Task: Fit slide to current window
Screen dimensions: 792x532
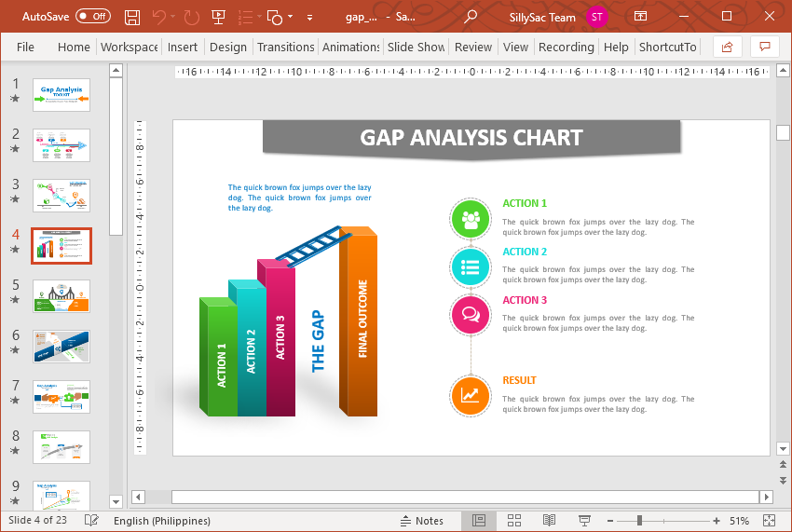Action: [770, 521]
